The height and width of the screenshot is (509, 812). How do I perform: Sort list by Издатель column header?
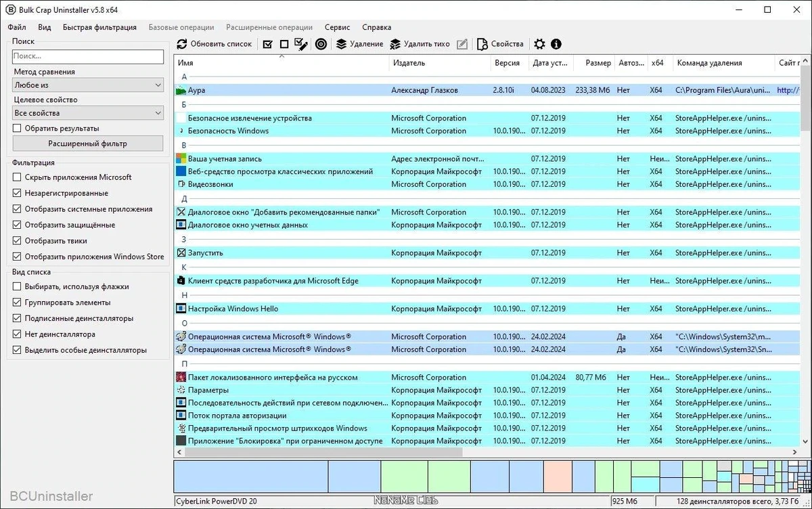tap(440, 63)
